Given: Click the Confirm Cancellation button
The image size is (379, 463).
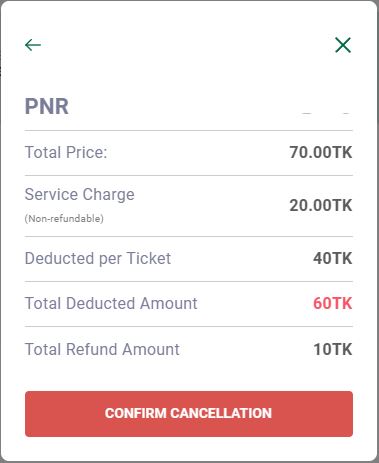Looking at the screenshot, I should point(189,414).
